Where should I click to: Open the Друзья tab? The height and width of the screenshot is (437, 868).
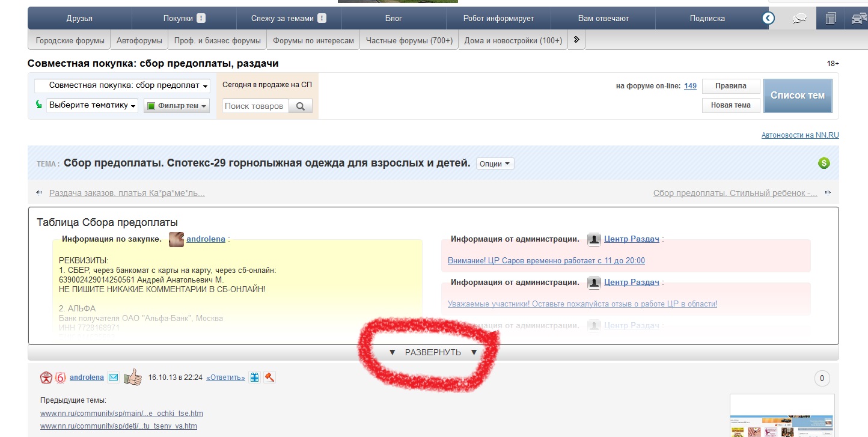[79, 18]
